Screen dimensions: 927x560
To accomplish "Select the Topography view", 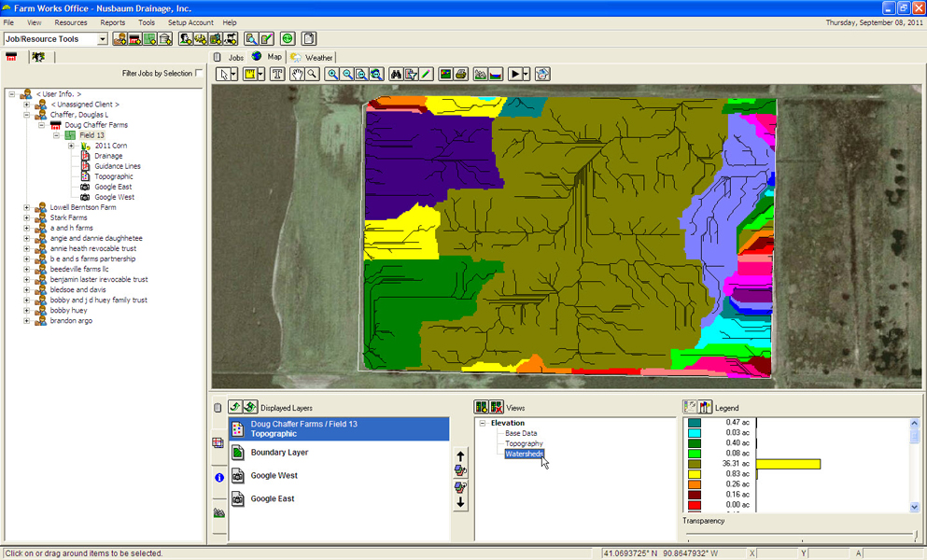I will pyautogui.click(x=523, y=443).
